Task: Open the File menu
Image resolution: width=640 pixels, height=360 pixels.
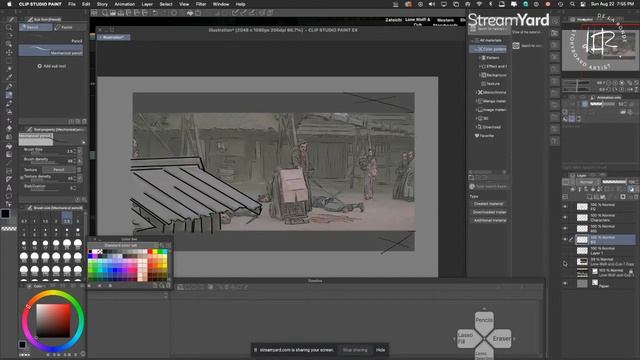Action: [72, 4]
